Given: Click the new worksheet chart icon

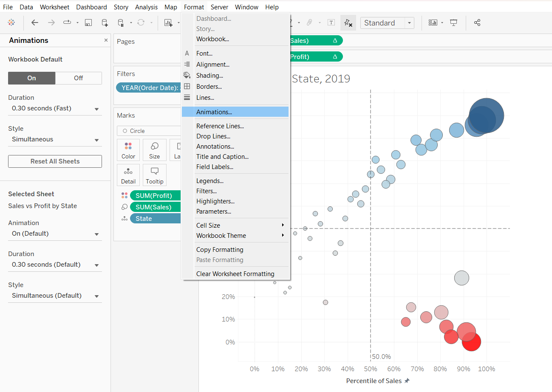Looking at the screenshot, I should pyautogui.click(x=168, y=23).
